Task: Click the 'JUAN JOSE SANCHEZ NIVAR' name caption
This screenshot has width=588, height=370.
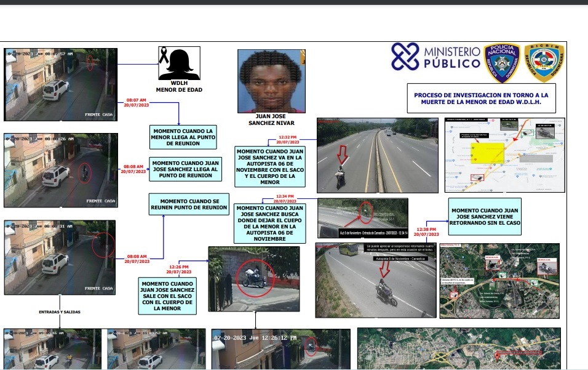Action: pyautogui.click(x=271, y=119)
